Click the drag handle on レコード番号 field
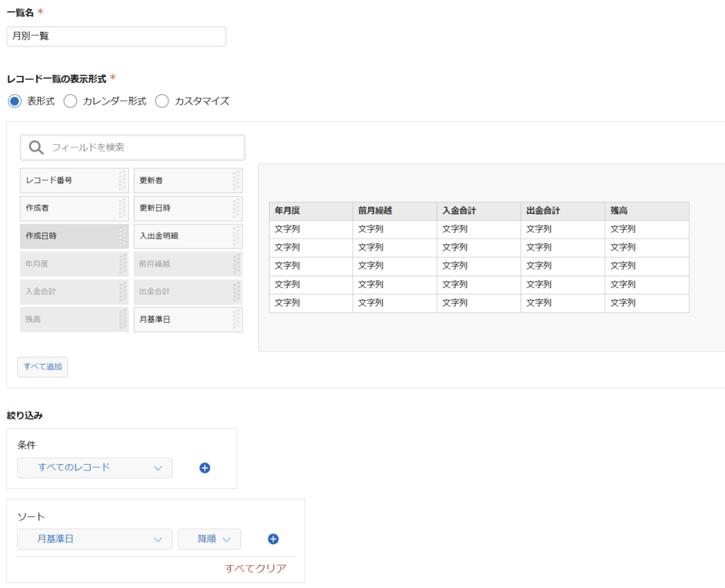This screenshot has height=588, width=725. click(123, 180)
